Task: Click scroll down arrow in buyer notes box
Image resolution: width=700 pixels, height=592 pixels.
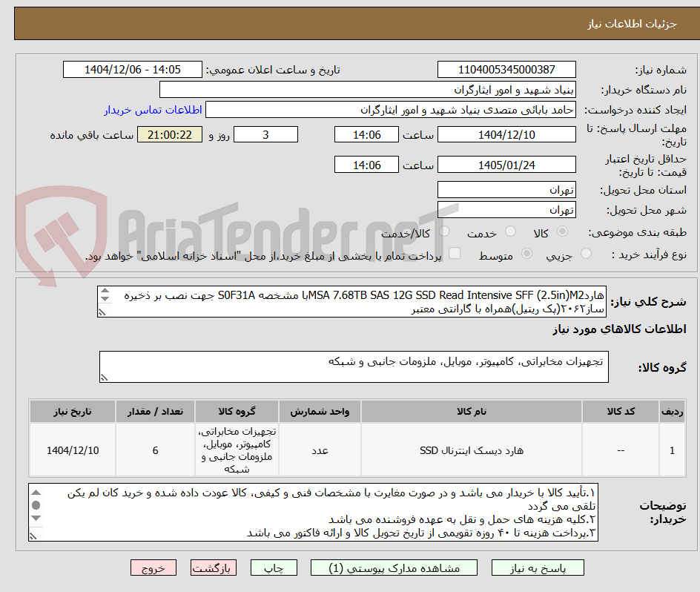Action: (36, 519)
